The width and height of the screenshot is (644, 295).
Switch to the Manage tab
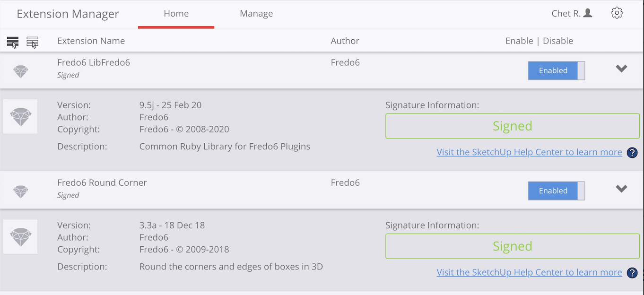click(256, 14)
